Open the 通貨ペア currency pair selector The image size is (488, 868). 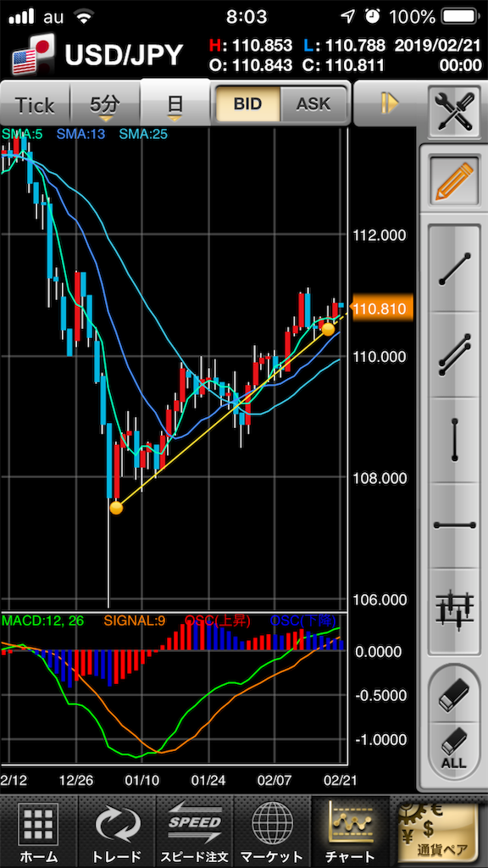(x=439, y=832)
